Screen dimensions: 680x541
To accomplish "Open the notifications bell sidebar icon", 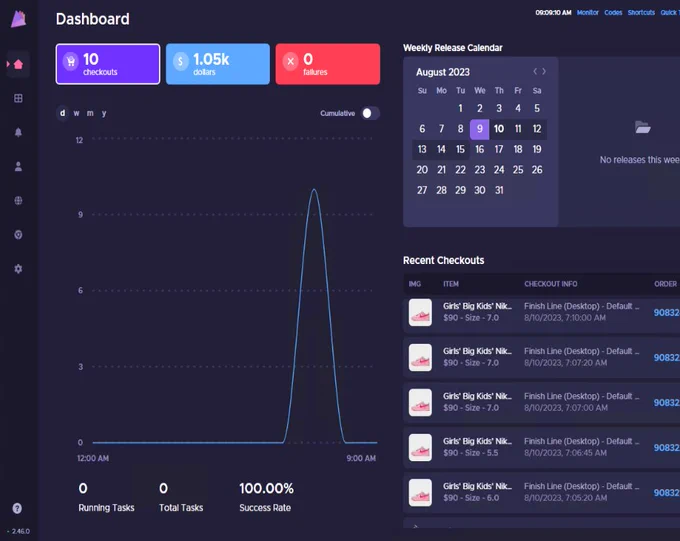I will [18, 132].
